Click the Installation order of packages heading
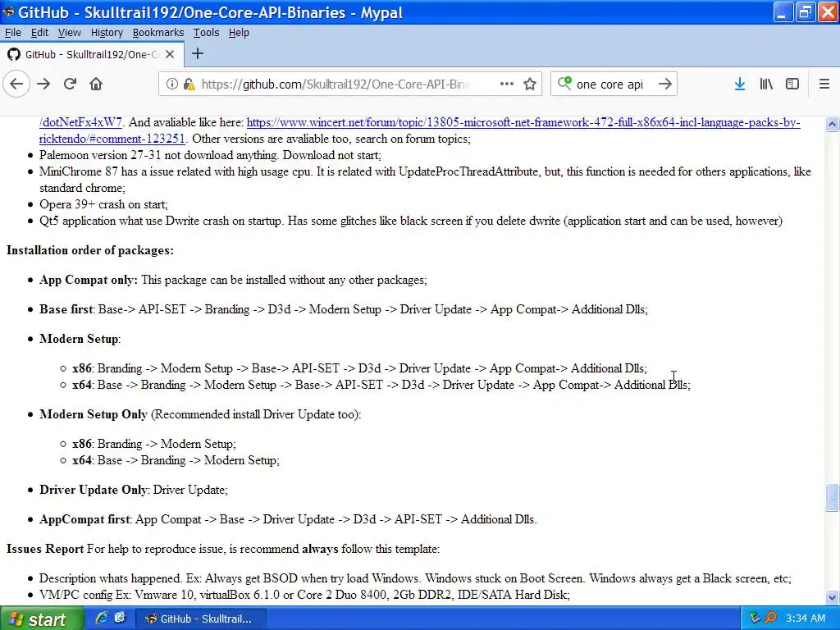Viewport: 840px width, 630px height. pyautogui.click(x=90, y=250)
